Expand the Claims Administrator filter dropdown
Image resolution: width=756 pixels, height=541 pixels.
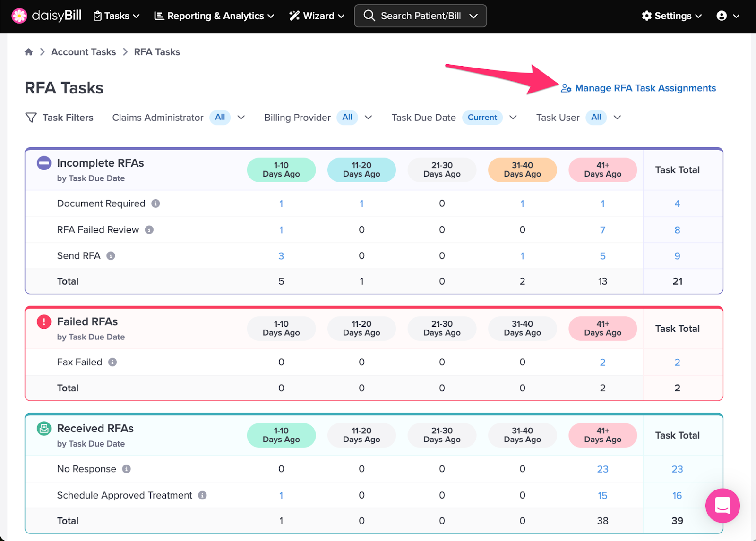[241, 118]
